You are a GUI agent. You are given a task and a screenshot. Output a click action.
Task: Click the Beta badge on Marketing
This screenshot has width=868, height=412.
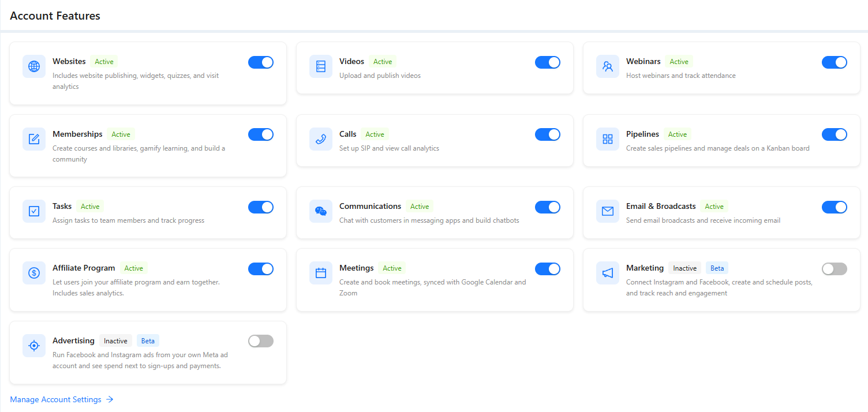717,268
